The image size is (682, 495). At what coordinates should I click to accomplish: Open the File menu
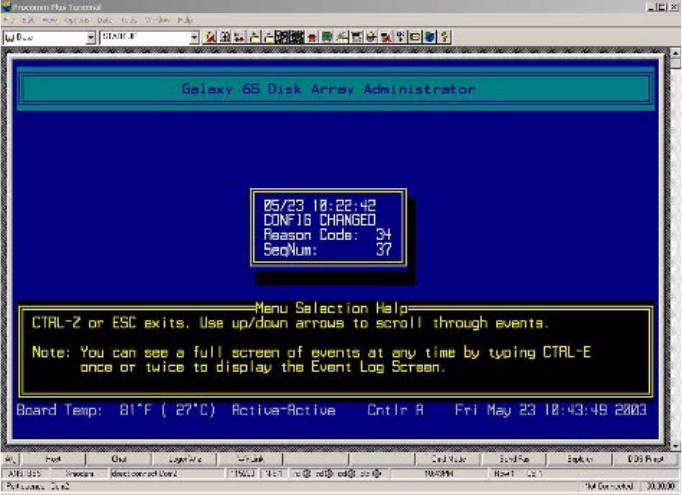9,20
